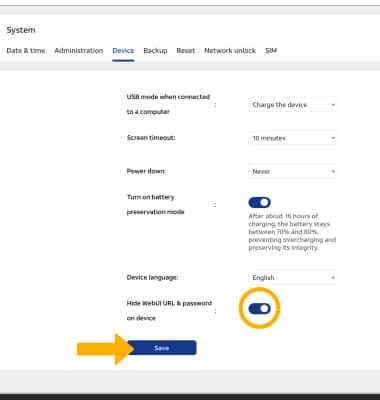Click 'Hide WebUI URL & password' label
Screen dimensions: 380x400
(169, 311)
